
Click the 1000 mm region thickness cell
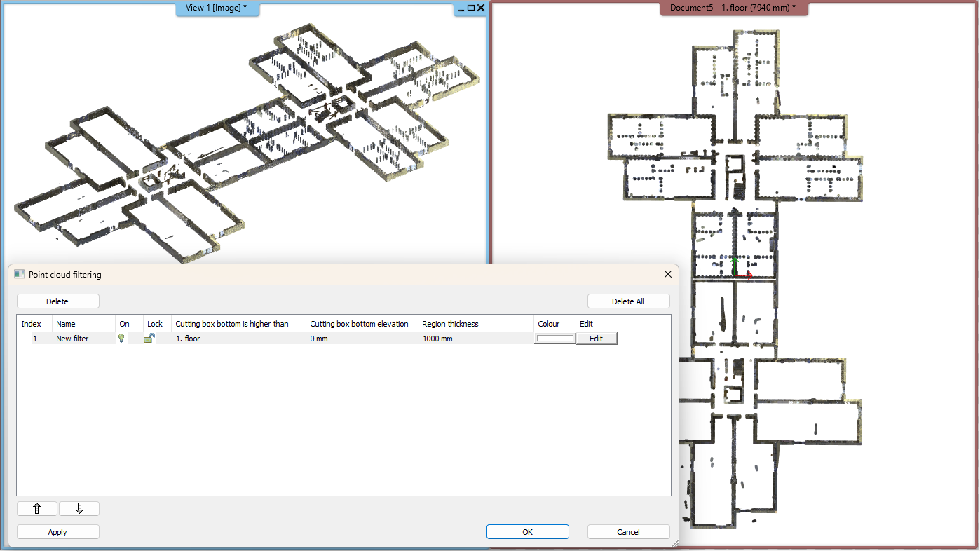pos(437,339)
